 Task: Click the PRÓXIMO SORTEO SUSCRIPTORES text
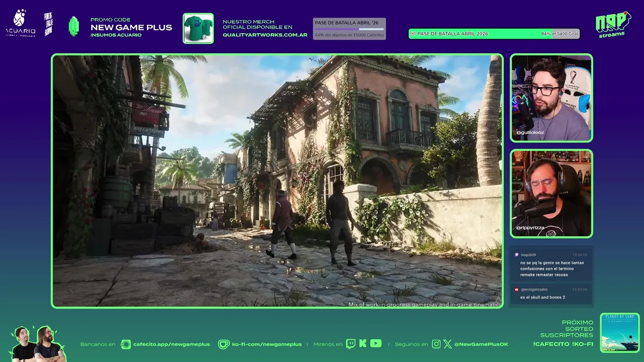[x=568, y=329]
